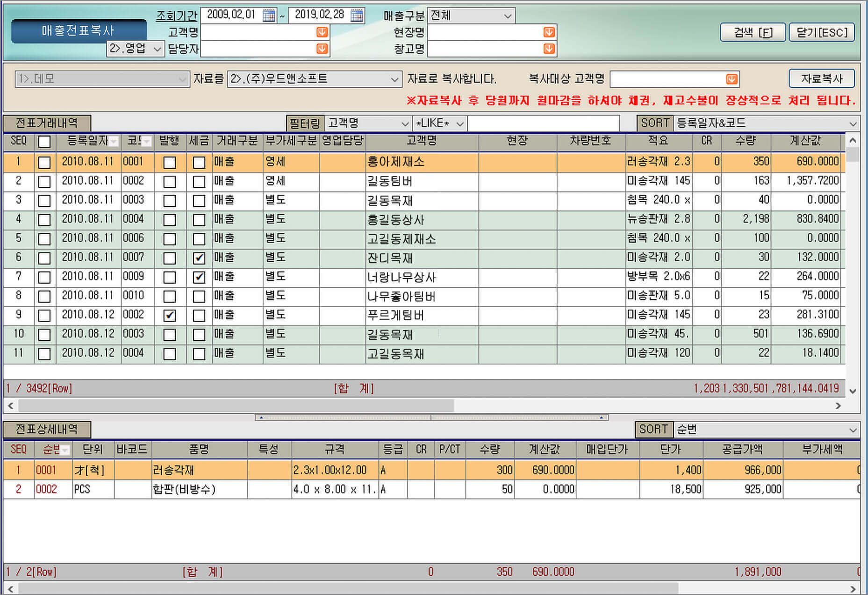Open the 등록일자&코드 SORT dropdown
This screenshot has width=868, height=595.
[767, 123]
